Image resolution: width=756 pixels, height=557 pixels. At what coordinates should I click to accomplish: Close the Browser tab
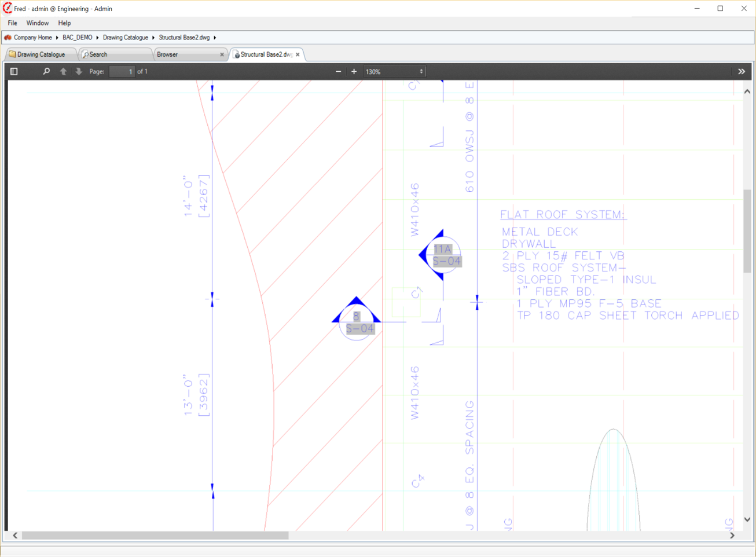(x=222, y=54)
